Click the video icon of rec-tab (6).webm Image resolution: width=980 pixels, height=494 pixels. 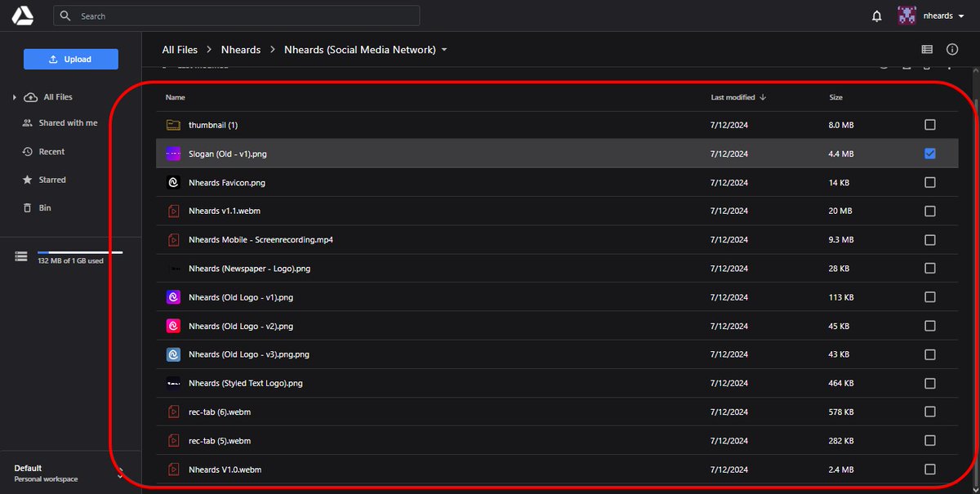pyautogui.click(x=172, y=412)
